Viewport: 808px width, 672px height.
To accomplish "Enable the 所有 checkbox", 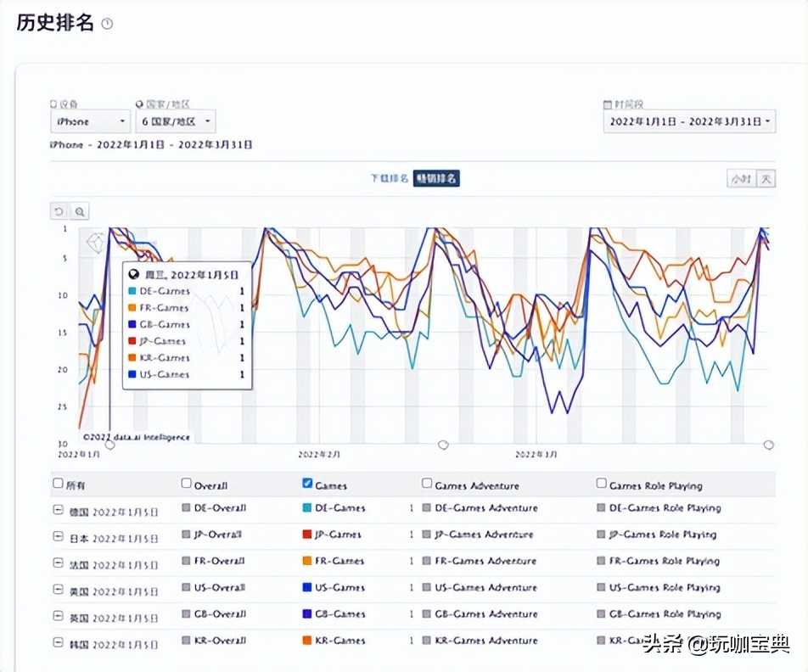I will (x=58, y=484).
